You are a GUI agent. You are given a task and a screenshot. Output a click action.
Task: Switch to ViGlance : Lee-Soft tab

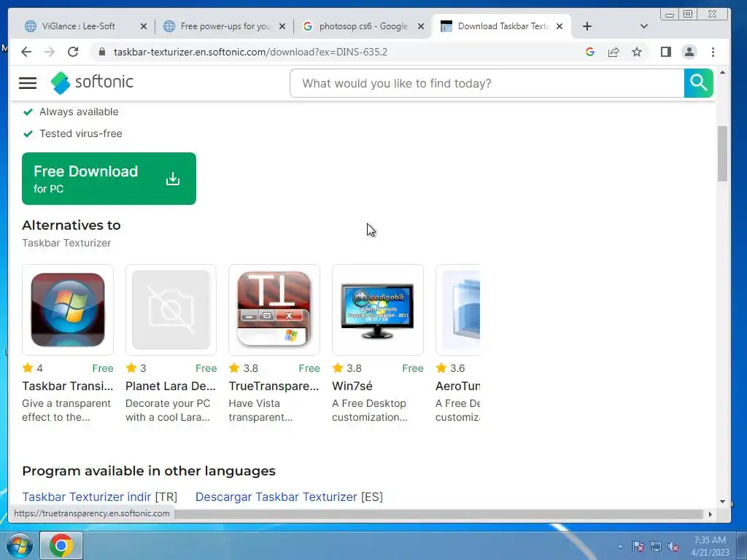(x=79, y=26)
